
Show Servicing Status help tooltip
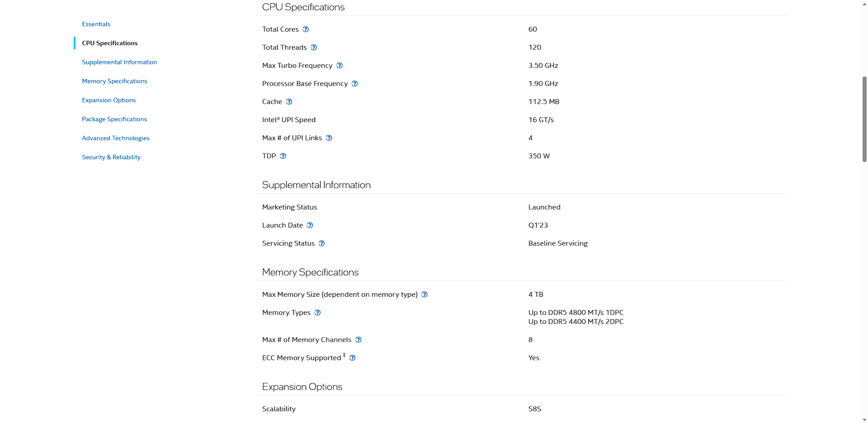pos(322,243)
